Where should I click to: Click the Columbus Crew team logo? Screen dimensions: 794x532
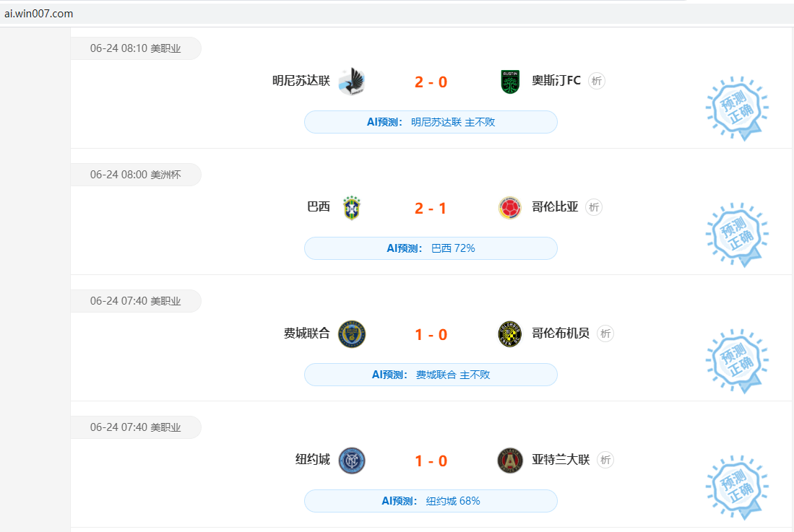tap(510, 334)
